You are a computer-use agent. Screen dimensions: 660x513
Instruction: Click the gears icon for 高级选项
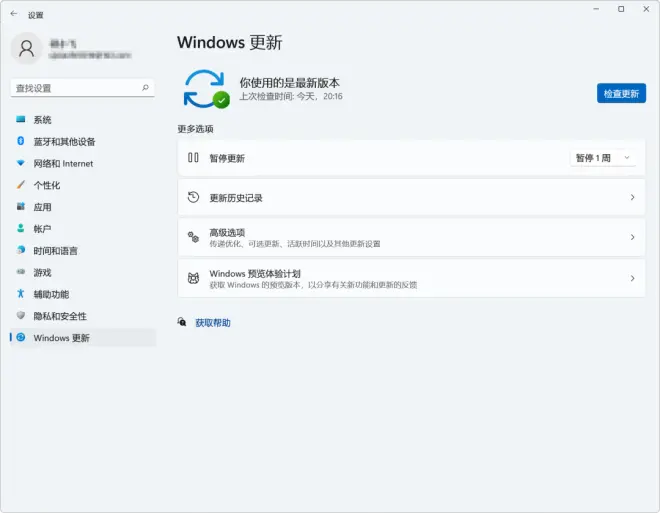click(x=193, y=237)
